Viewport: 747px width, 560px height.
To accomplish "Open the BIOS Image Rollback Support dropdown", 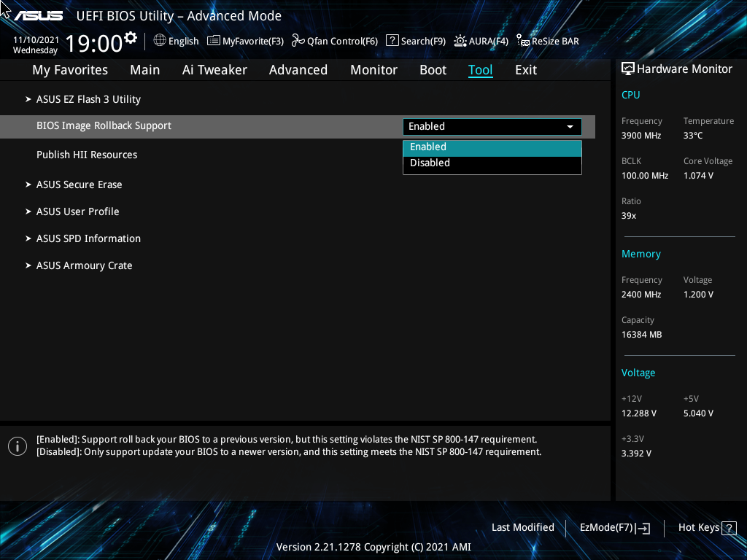I will [x=492, y=127].
